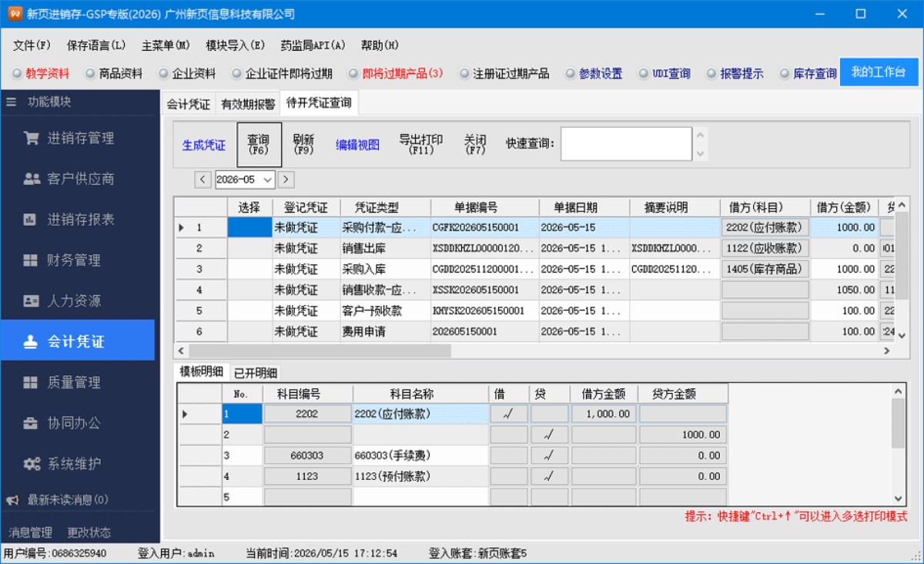Image resolution: width=924 pixels, height=564 pixels.
Task: Open 库存查询 shortcut
Action: pos(808,74)
